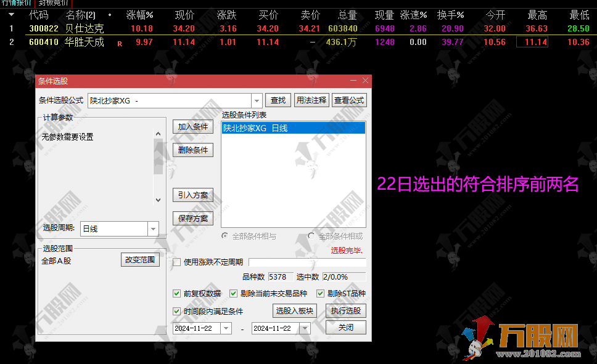Click highlighted 最高 cell 11.14
Screen dimensions: 597x364
click(x=532, y=42)
